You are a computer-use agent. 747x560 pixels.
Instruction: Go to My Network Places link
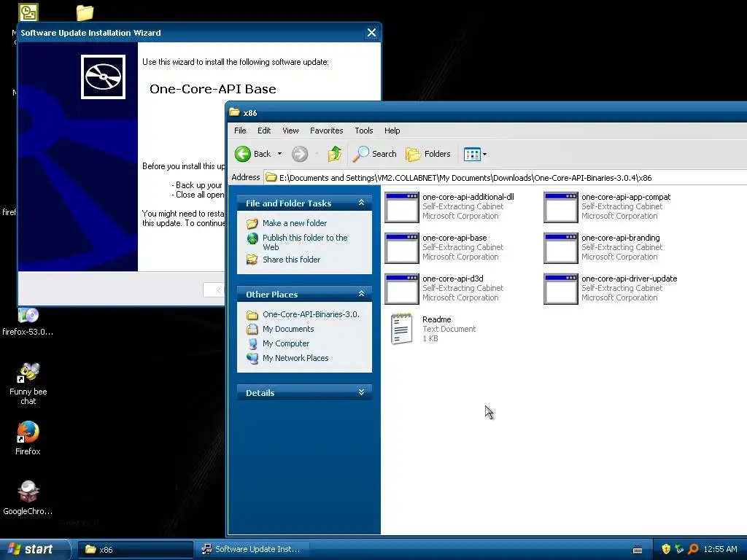(x=295, y=358)
